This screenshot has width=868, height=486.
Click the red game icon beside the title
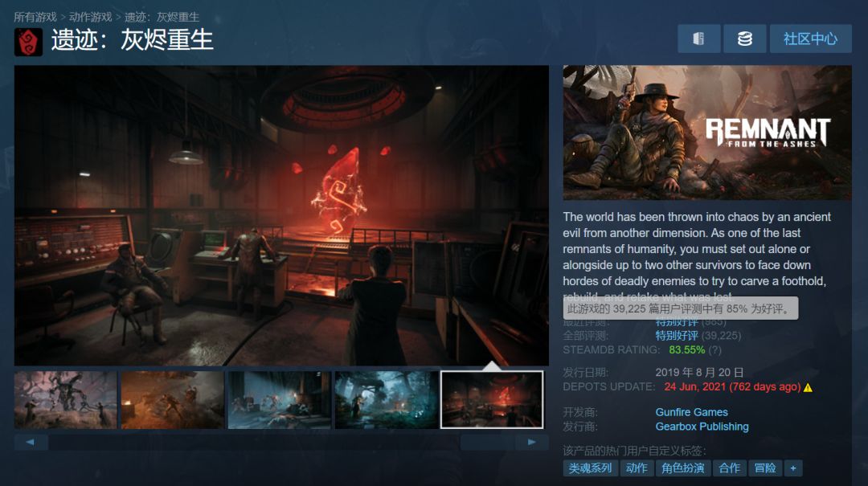click(x=28, y=42)
